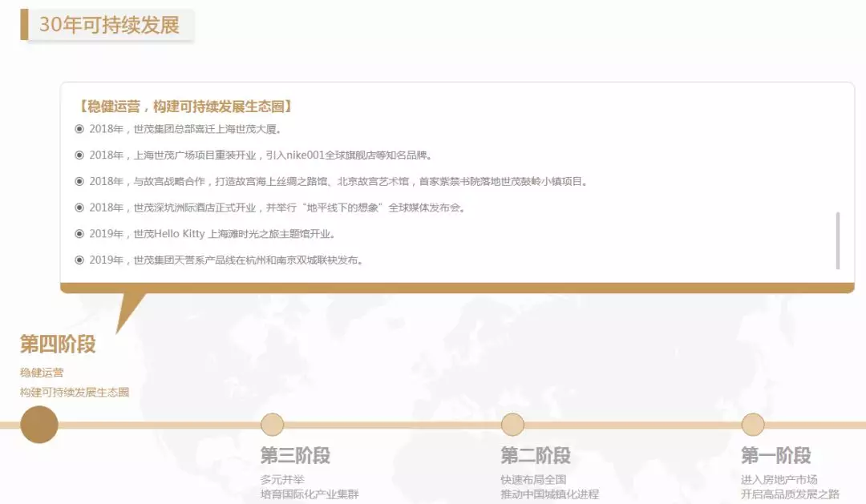Click the 30年可持续发展 section title
The height and width of the screenshot is (504, 866).
tap(109, 25)
